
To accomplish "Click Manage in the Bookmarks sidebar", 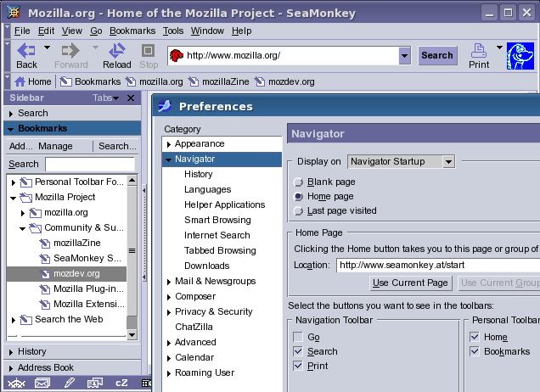I will [55, 146].
